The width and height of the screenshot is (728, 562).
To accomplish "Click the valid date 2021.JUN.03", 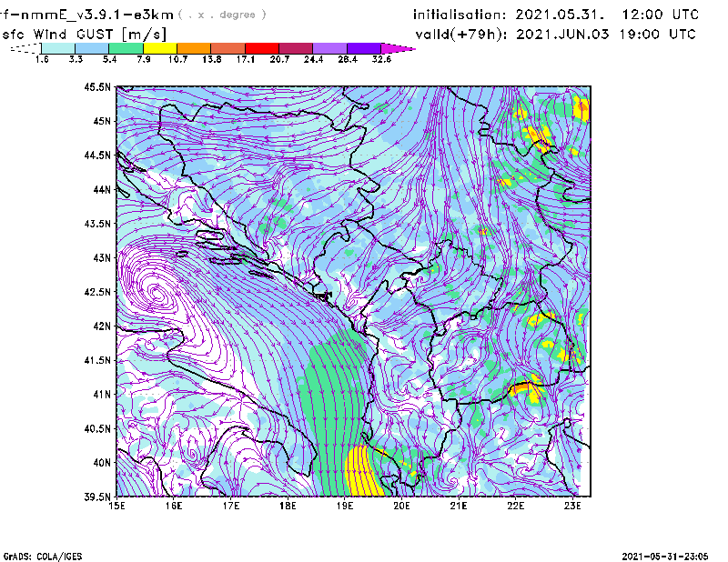I will point(562,35).
